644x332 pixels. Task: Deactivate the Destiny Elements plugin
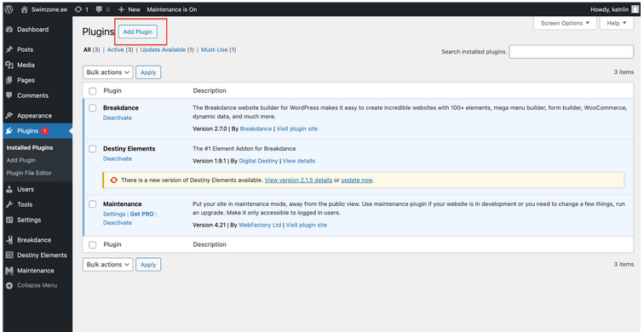click(118, 159)
